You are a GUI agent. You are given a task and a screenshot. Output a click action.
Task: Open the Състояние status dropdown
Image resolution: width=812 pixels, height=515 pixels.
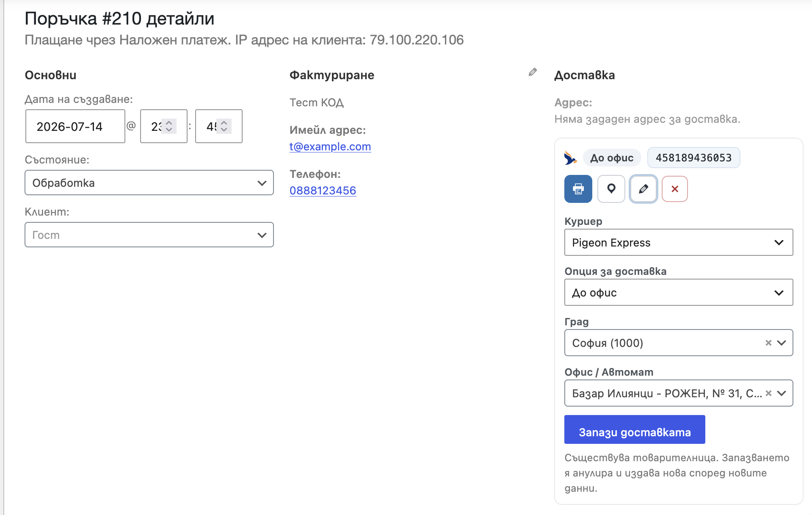(x=149, y=183)
